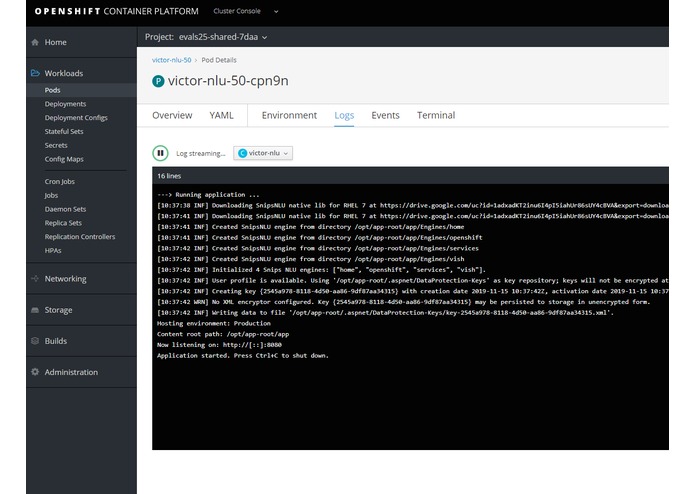Click log line 'Hosting environment: Production'

[x=214, y=323]
